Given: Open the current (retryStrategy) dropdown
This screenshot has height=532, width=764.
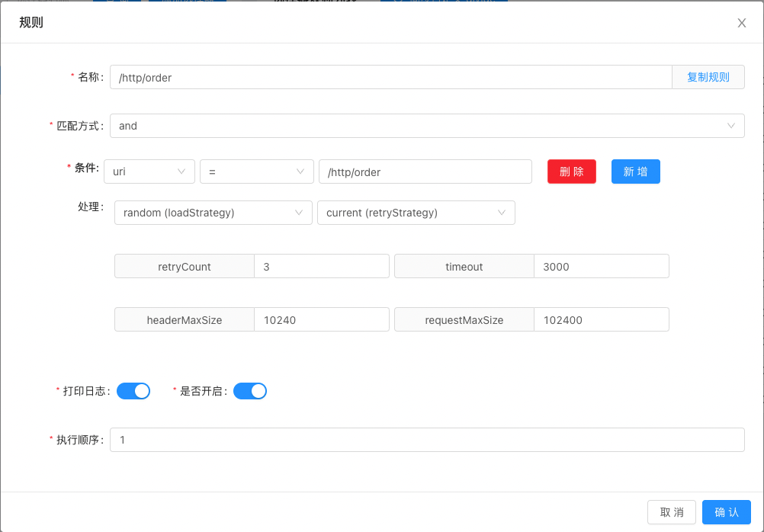Looking at the screenshot, I should [x=416, y=213].
